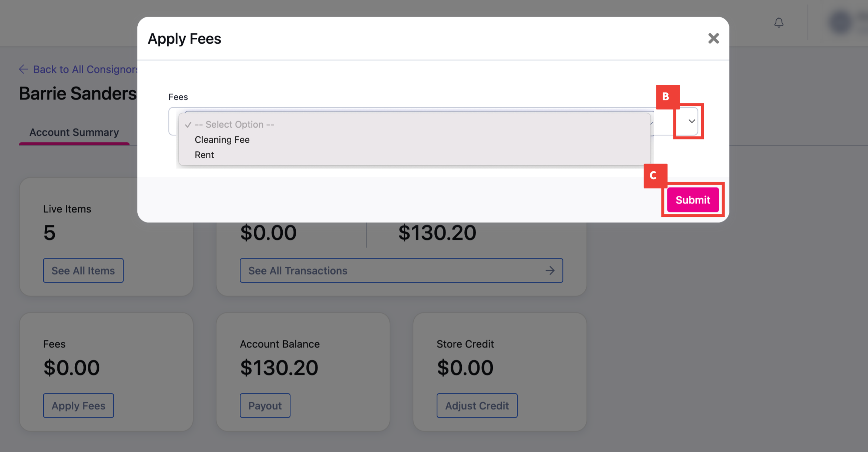Open See All Transactions

(x=401, y=270)
